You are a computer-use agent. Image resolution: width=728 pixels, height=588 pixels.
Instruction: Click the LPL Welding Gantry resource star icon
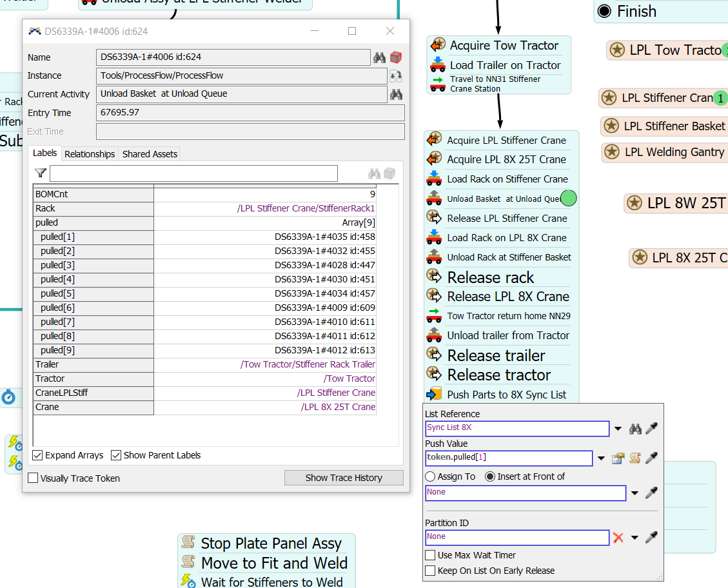point(612,152)
